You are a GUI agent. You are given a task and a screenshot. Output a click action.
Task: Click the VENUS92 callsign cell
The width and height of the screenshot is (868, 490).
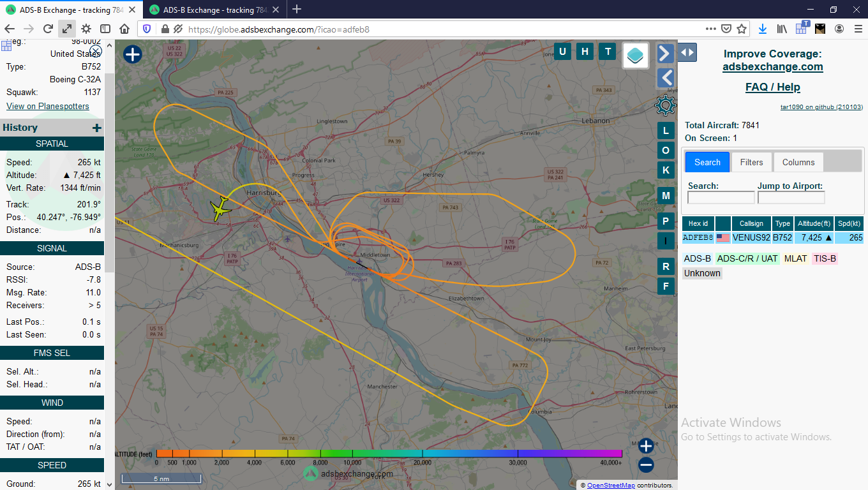[x=751, y=237]
